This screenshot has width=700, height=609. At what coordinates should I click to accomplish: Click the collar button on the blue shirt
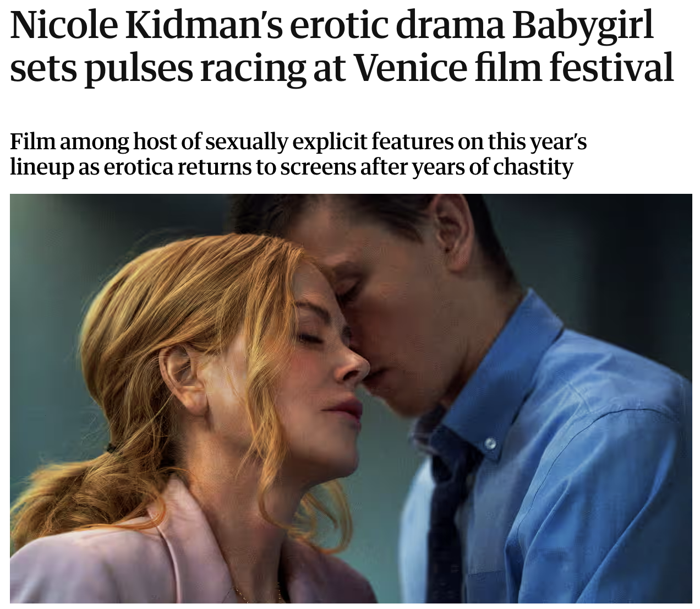point(490,444)
